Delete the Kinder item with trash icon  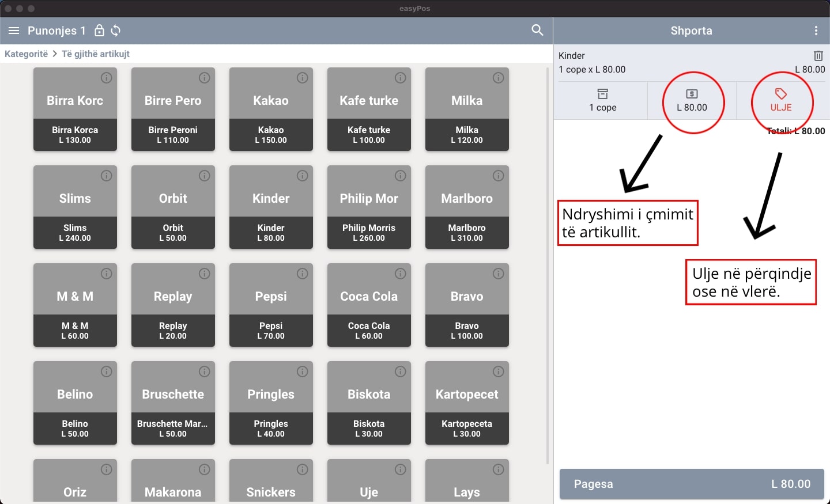coord(818,56)
